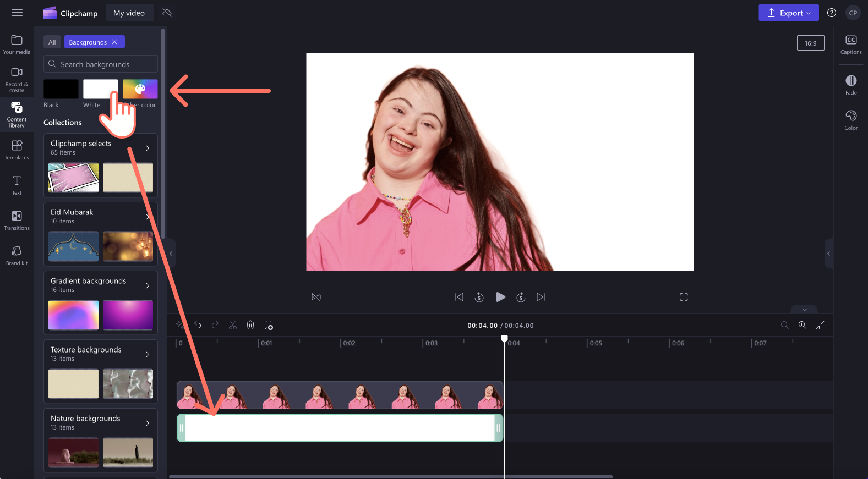Open the Templates panel
Screen dimensions: 868x479
click(x=17, y=150)
